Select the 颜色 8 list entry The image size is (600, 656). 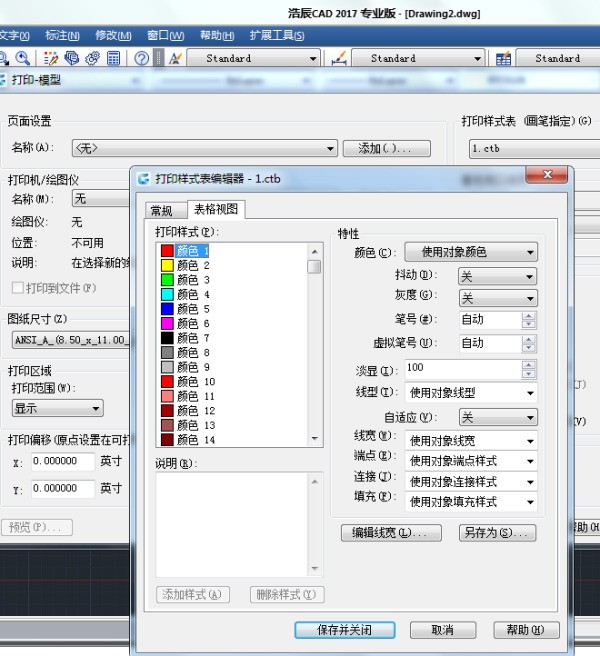coord(185,352)
